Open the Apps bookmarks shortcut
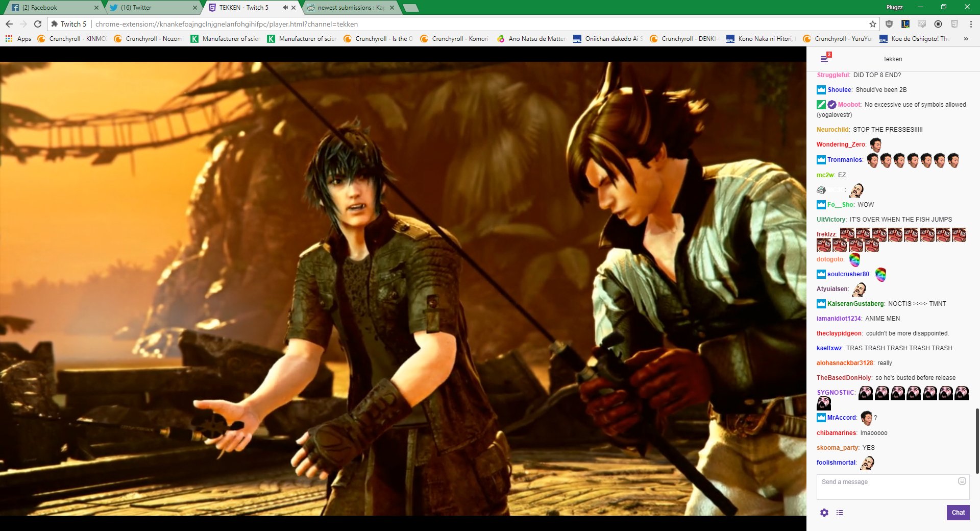Image resolution: width=980 pixels, height=531 pixels. (18, 39)
